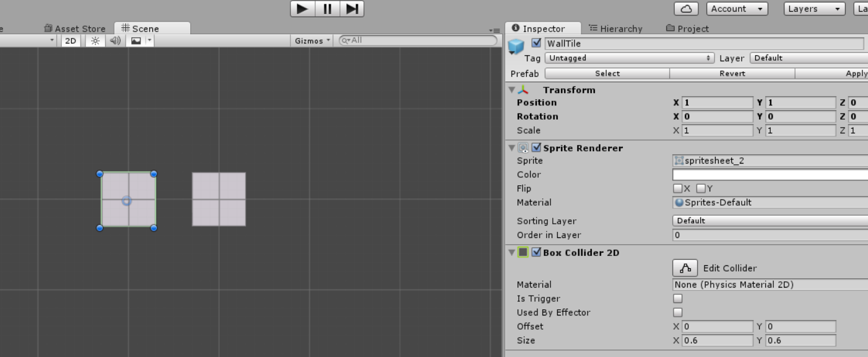Click the Scene view search field
The width and height of the screenshot is (868, 357).
click(x=409, y=40)
